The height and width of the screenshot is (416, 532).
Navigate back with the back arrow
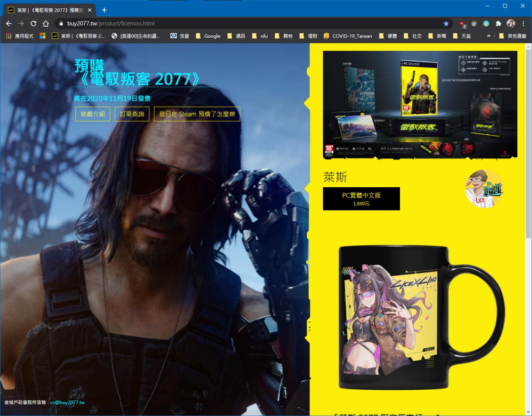[x=9, y=24]
